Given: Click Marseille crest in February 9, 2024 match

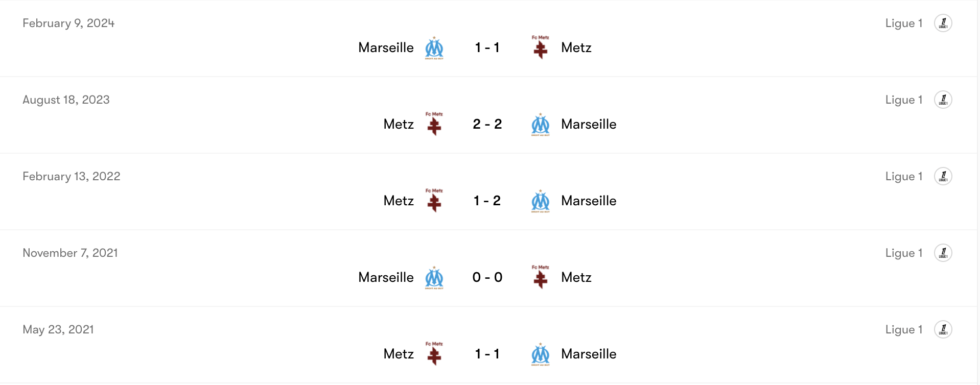Looking at the screenshot, I should click(434, 48).
